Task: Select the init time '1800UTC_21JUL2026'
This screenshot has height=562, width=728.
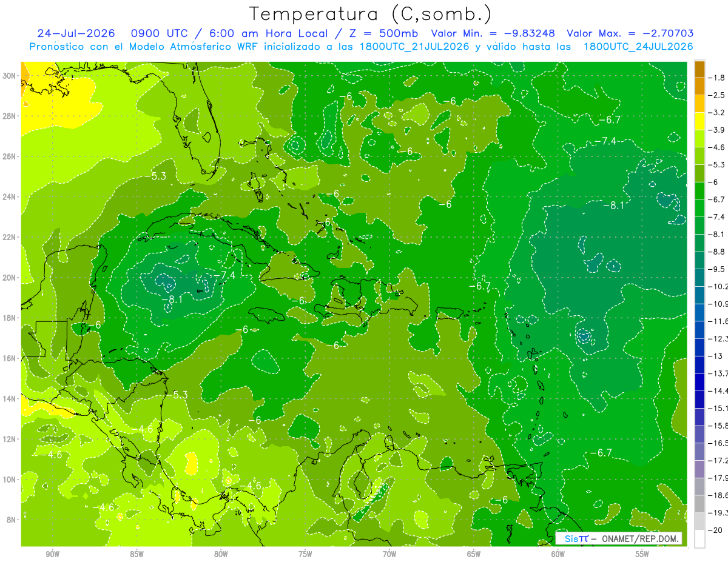Action: tap(413, 47)
